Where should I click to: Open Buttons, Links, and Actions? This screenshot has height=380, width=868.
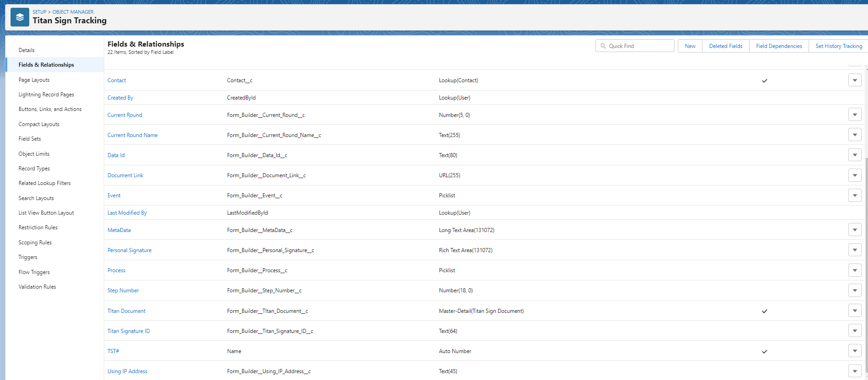coord(50,109)
